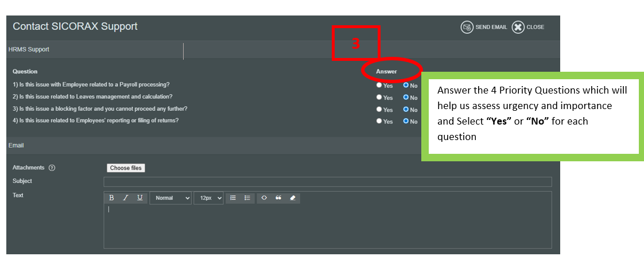Toggle underline formatting in text editor

coord(139,198)
